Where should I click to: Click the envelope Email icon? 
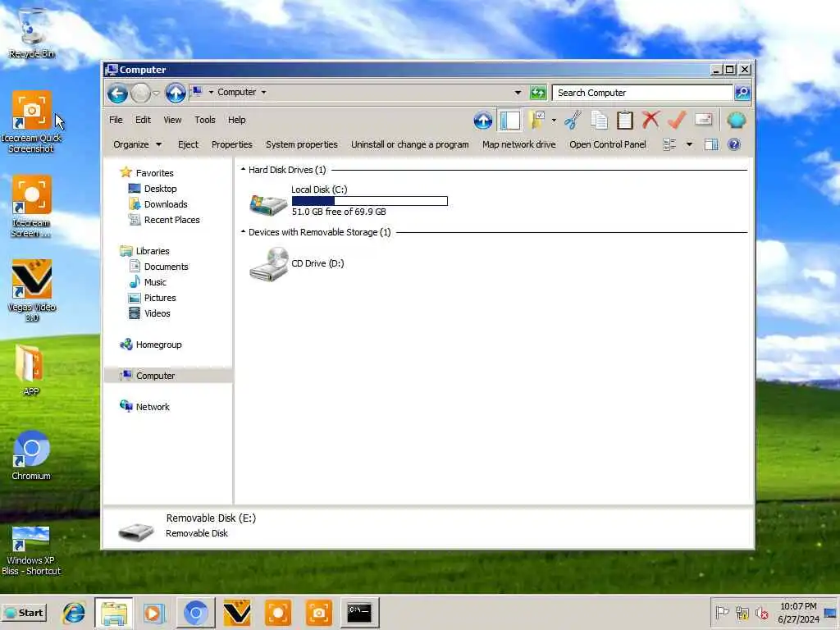click(x=703, y=120)
